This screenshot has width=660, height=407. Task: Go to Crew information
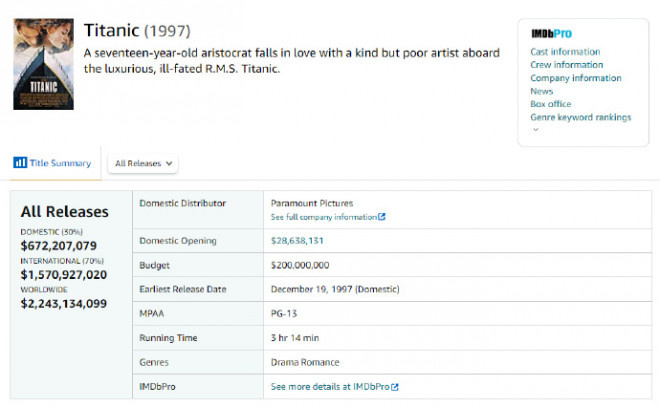566,65
